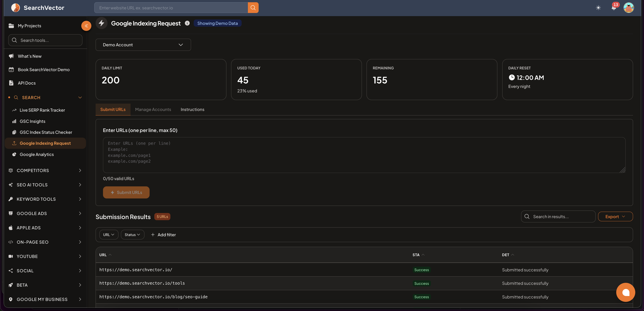Image resolution: width=644 pixels, height=311 pixels.
Task: Sort by the DET column header
Action: click(508, 255)
